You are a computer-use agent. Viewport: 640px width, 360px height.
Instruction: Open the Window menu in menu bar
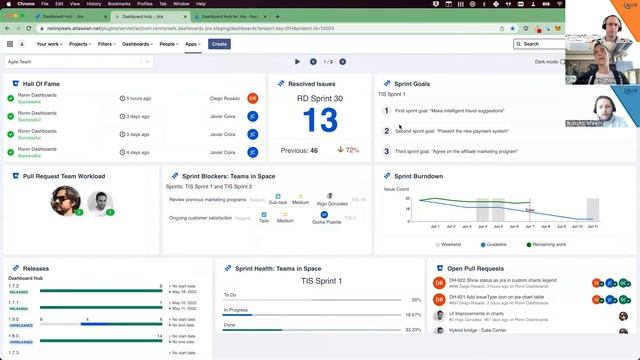tap(181, 4)
